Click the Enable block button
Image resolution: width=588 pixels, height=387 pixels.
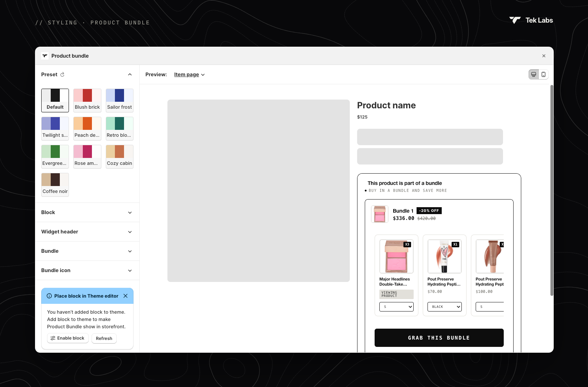coord(68,338)
